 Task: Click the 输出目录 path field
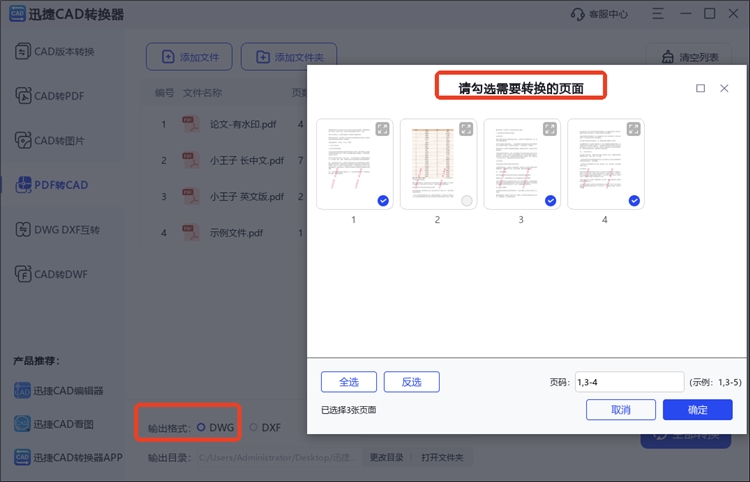(277, 458)
